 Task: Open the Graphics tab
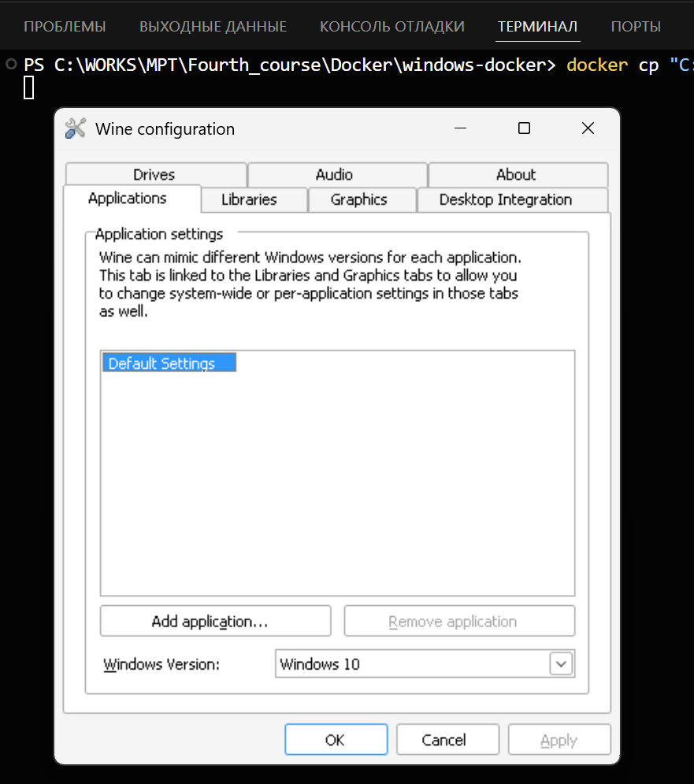(x=362, y=199)
